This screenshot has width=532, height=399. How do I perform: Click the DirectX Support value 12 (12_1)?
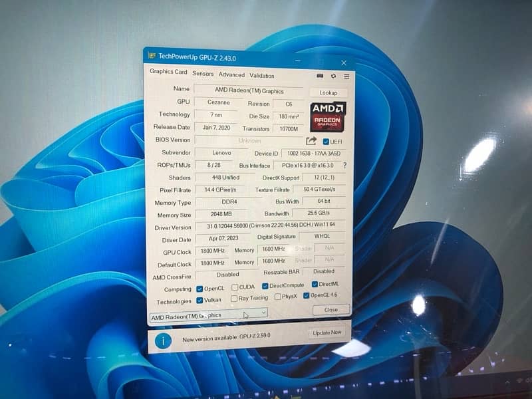coord(324,178)
